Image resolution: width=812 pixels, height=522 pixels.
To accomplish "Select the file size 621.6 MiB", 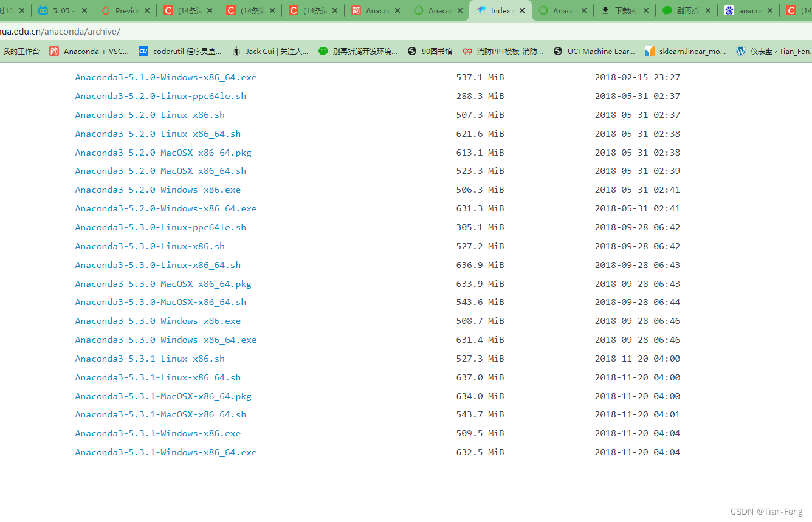I will (480, 134).
